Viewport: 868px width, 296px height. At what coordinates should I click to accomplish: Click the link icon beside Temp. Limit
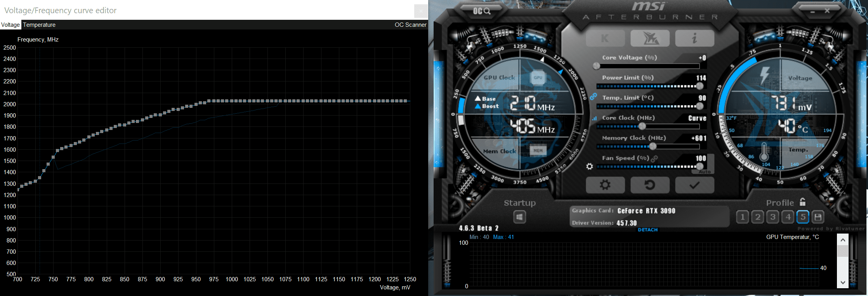594,97
